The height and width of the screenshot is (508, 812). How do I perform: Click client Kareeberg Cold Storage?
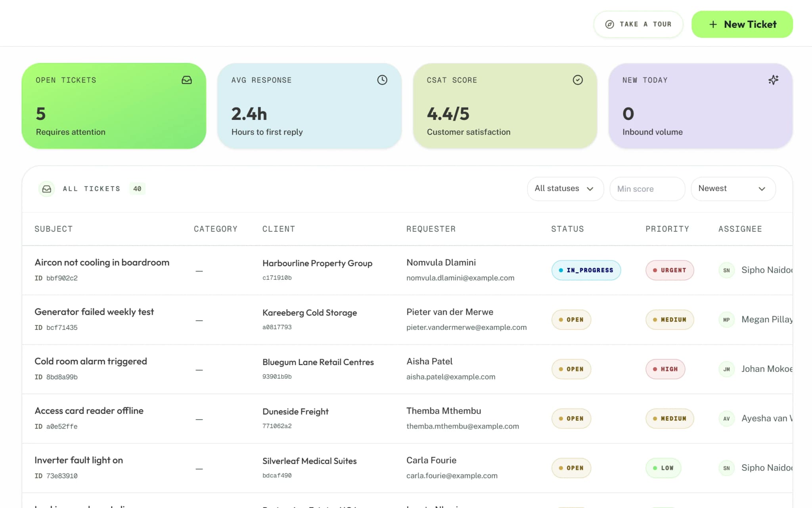310,313
